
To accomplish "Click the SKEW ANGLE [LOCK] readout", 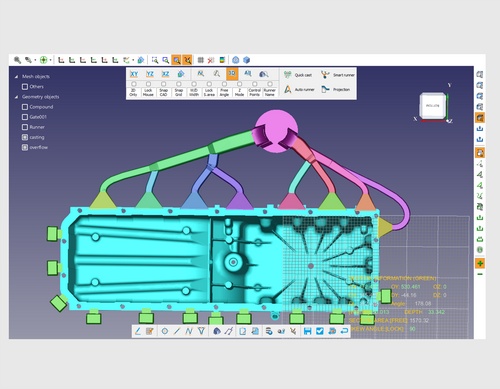I will (383, 329).
